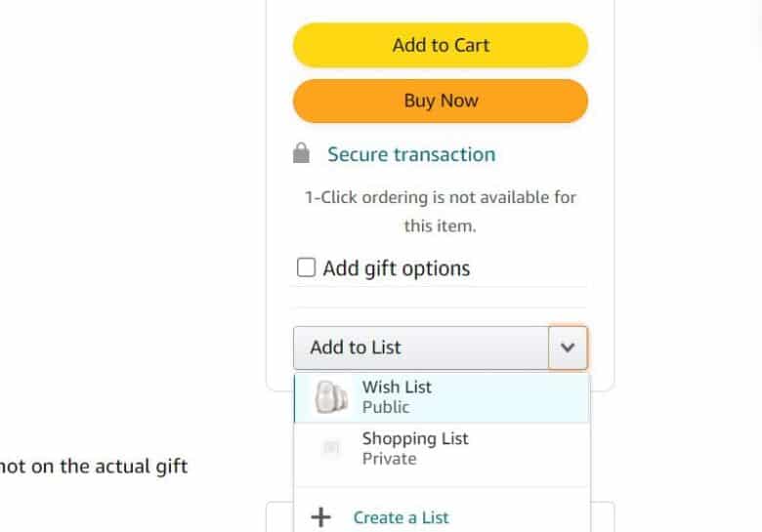Open the Secure transaction link

[x=411, y=154]
